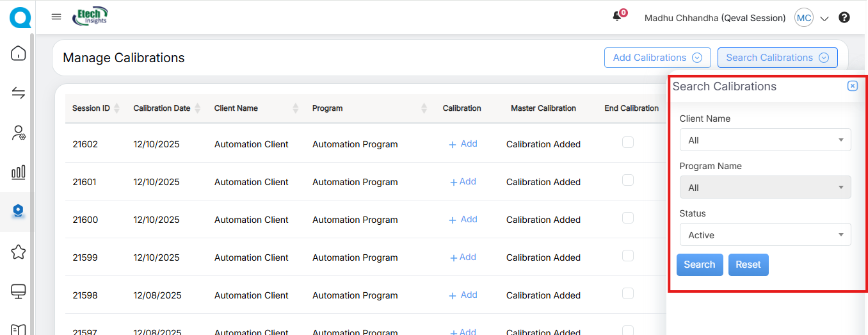Expand the user profile chevron menu
Viewport: 868px width, 335px height.
pyautogui.click(x=824, y=19)
